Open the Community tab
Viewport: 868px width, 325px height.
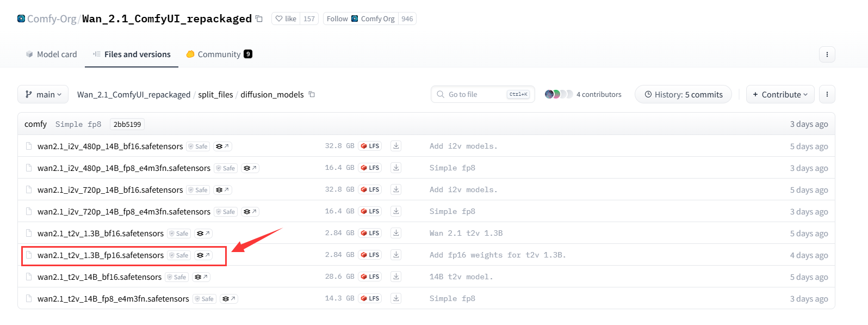(x=219, y=54)
